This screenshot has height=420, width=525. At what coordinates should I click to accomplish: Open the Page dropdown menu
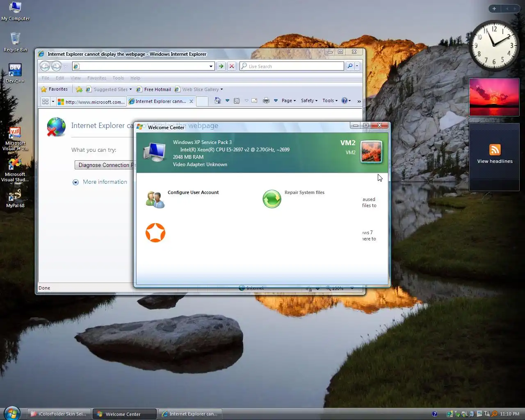289,100
